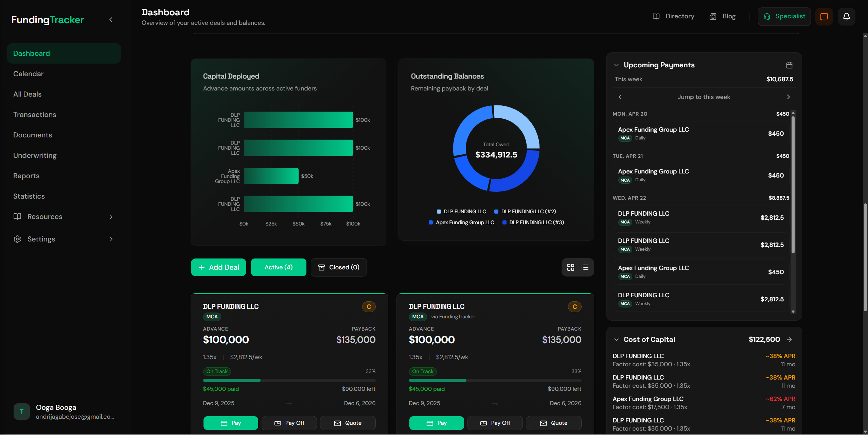Open Cost of Capital details arrow

[790, 339]
